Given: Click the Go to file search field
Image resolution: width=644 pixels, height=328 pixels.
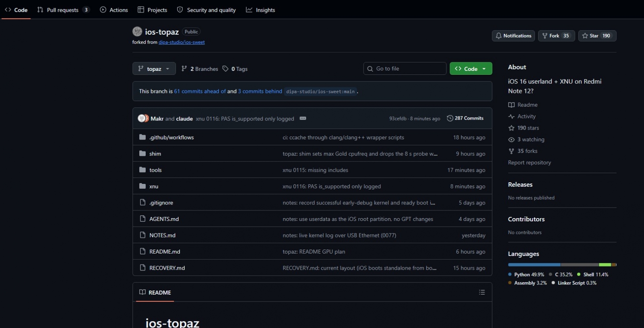Looking at the screenshot, I should [x=405, y=69].
